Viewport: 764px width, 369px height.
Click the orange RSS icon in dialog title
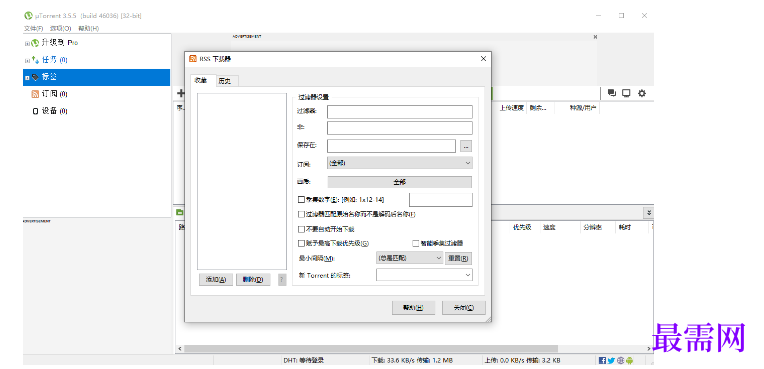pyautogui.click(x=193, y=58)
